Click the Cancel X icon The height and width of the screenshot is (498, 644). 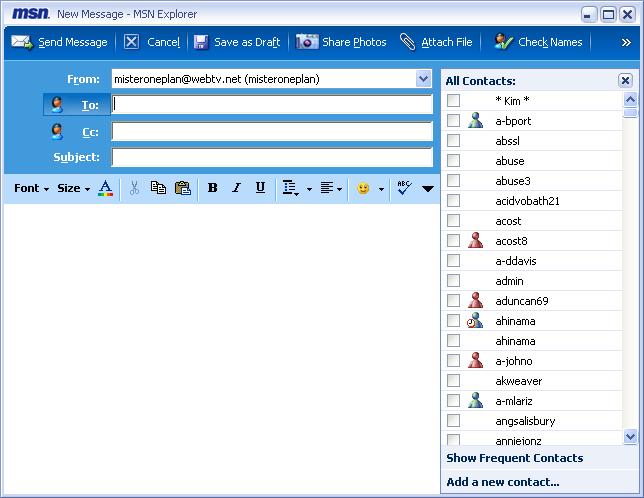point(131,42)
